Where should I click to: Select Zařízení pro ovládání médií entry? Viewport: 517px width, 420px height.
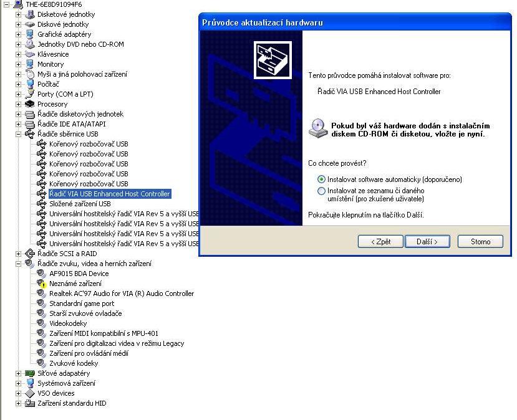coord(89,353)
